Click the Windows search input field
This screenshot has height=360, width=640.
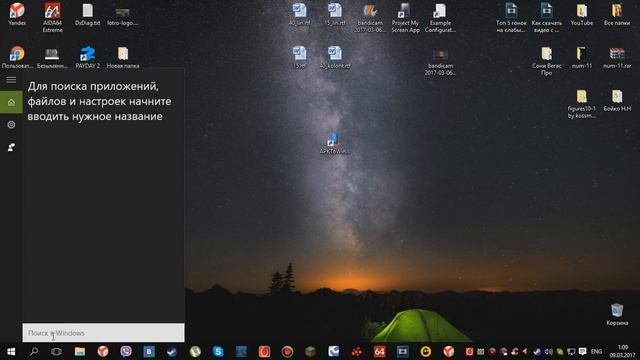pos(103,333)
